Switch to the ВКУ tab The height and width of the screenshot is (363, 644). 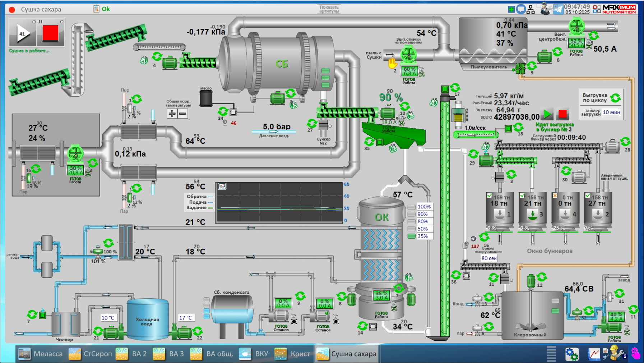[x=254, y=354]
